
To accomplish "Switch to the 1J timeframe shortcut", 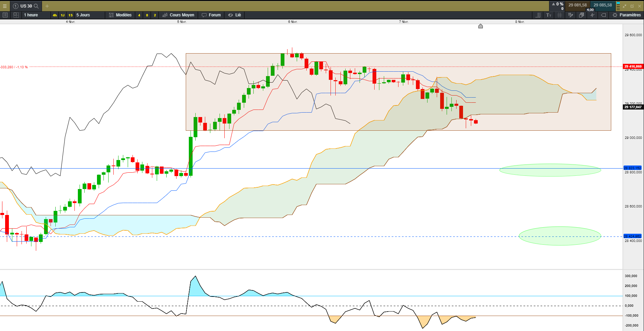I will point(62,15).
